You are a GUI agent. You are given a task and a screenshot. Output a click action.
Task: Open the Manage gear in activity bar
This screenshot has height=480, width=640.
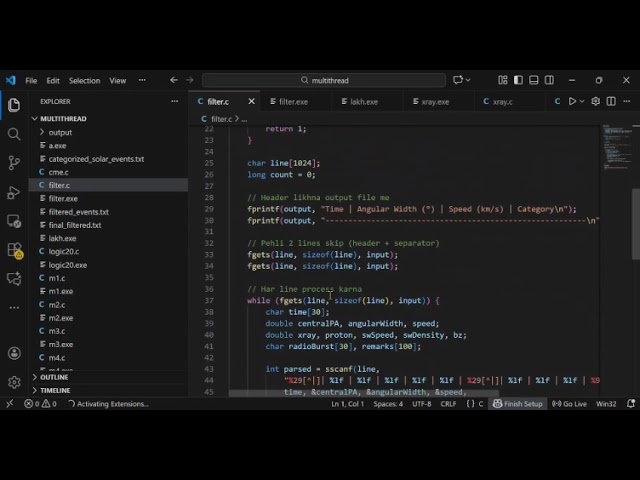pyautogui.click(x=14, y=382)
